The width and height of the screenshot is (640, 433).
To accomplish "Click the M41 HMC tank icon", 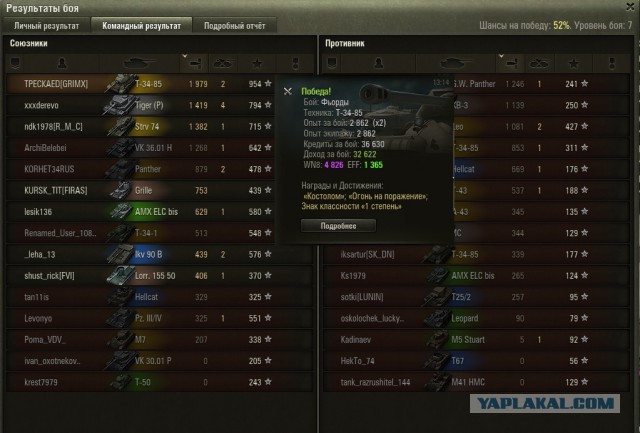I will (x=437, y=382).
